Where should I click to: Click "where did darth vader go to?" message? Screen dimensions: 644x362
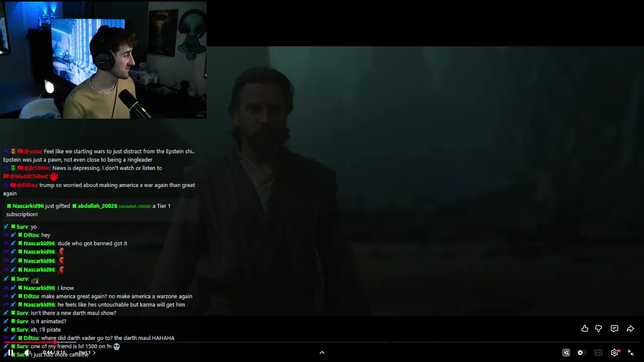89,338
